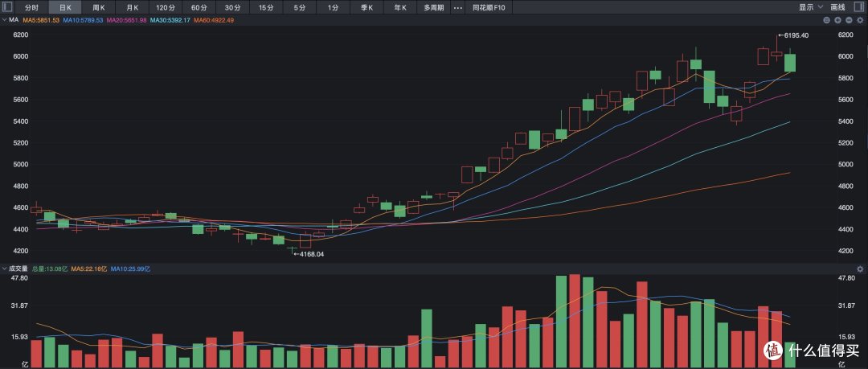Open the 显示 display dropdown
Screen dimensions: 868x369
click(x=809, y=7)
